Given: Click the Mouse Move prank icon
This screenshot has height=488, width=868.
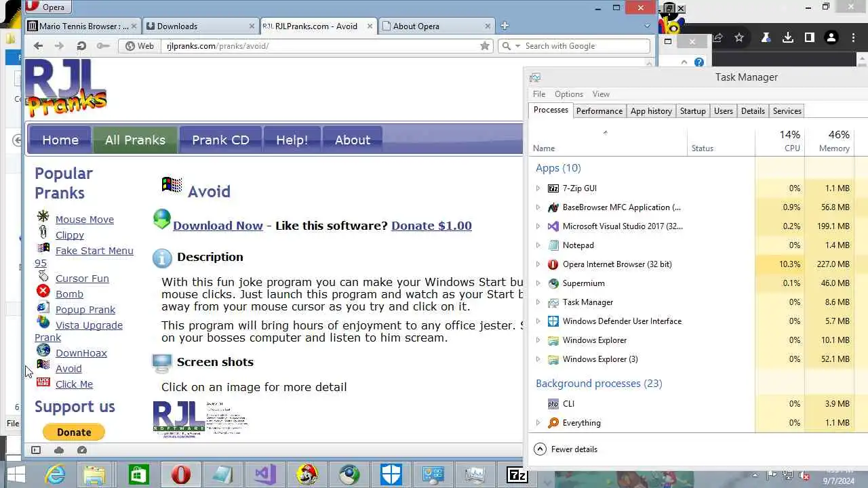Looking at the screenshot, I should [x=43, y=216].
